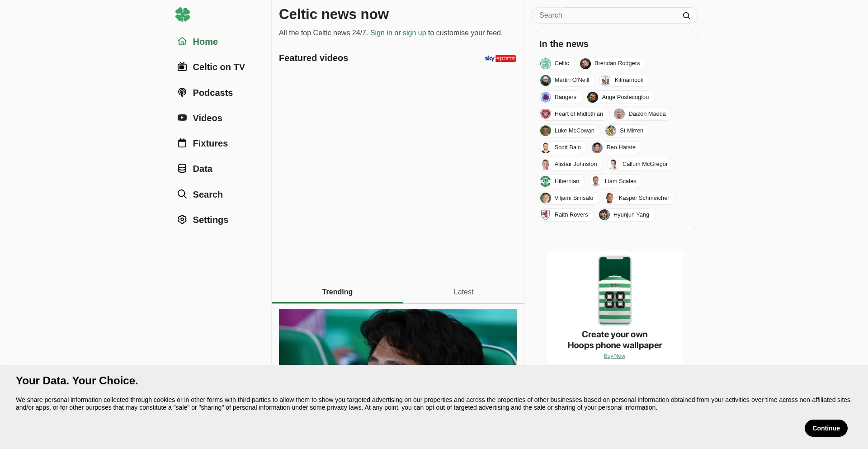
Task: Select the Kasper Schmeichel topic chip
Action: click(x=639, y=198)
